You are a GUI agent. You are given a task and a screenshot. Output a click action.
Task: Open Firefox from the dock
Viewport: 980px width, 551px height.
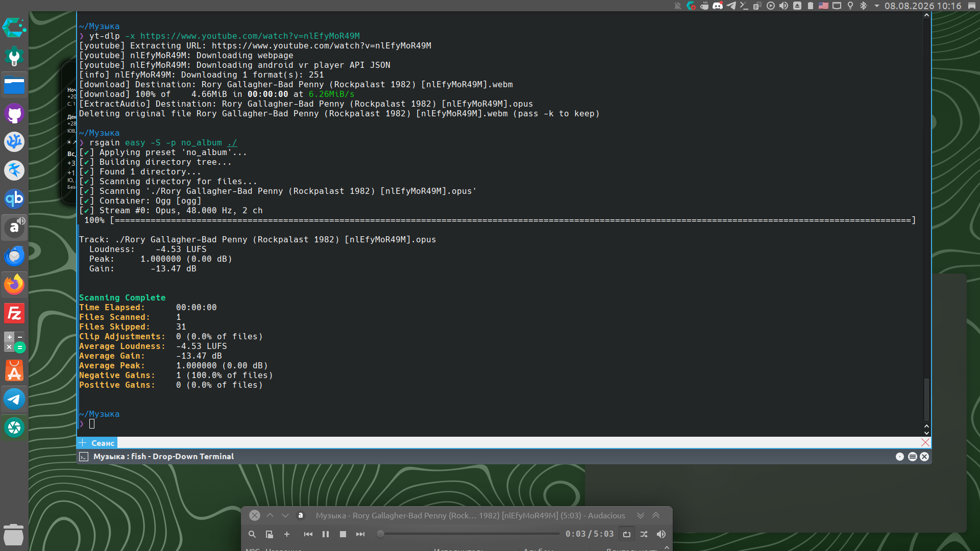point(14,285)
